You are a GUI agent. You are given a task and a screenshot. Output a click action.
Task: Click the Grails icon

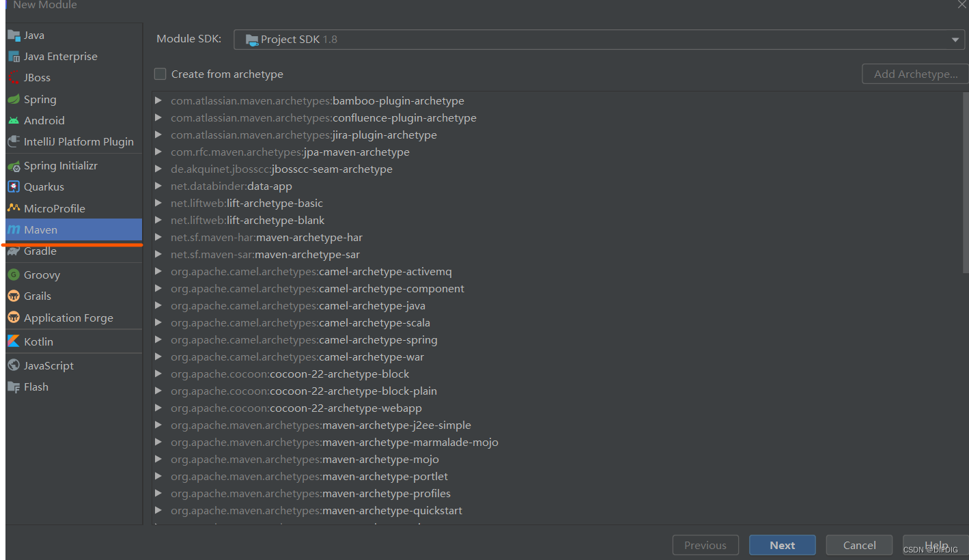pyautogui.click(x=14, y=296)
